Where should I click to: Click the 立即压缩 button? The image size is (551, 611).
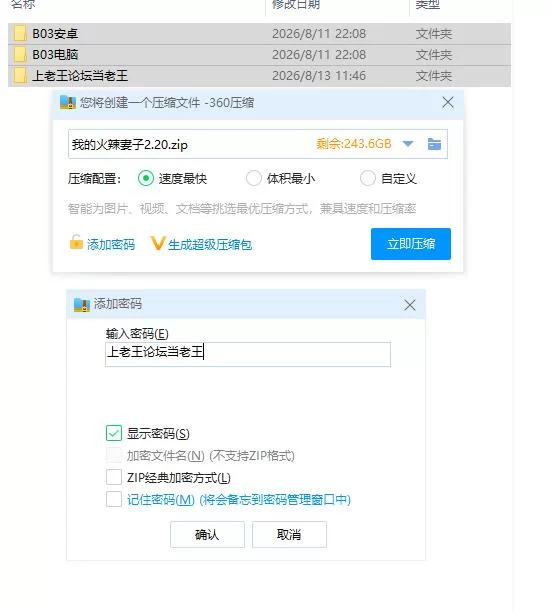(x=411, y=244)
